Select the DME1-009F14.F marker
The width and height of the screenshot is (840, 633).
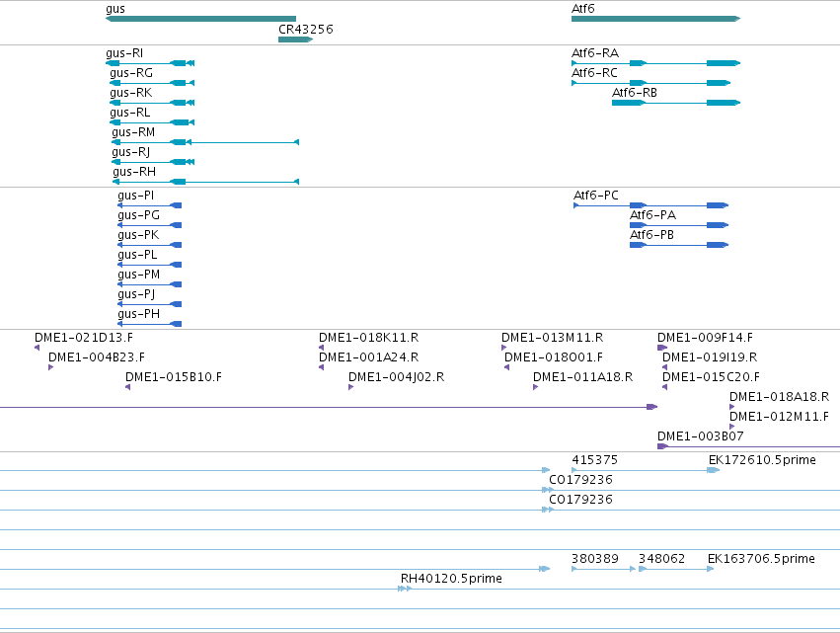point(662,348)
